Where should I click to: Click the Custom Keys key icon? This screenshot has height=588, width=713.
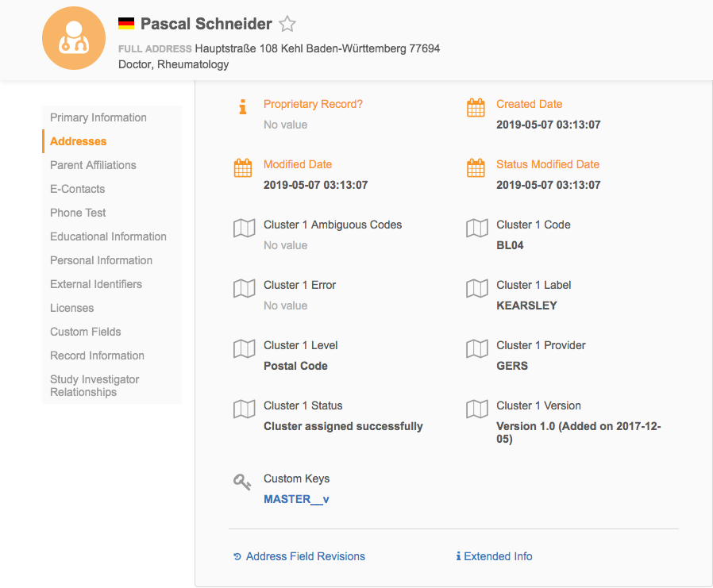coord(243,482)
